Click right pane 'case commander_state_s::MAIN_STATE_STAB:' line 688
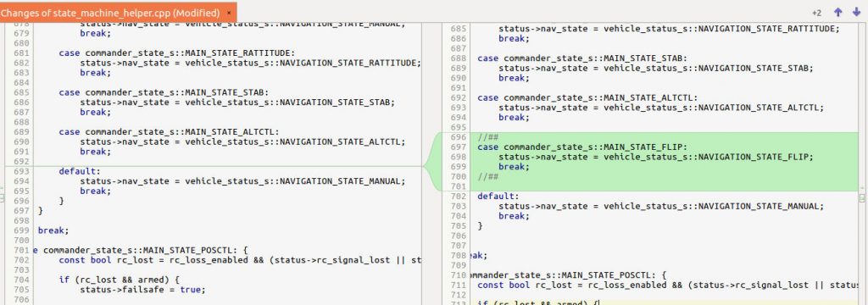Screen dimensions: 868x305 click(581, 58)
